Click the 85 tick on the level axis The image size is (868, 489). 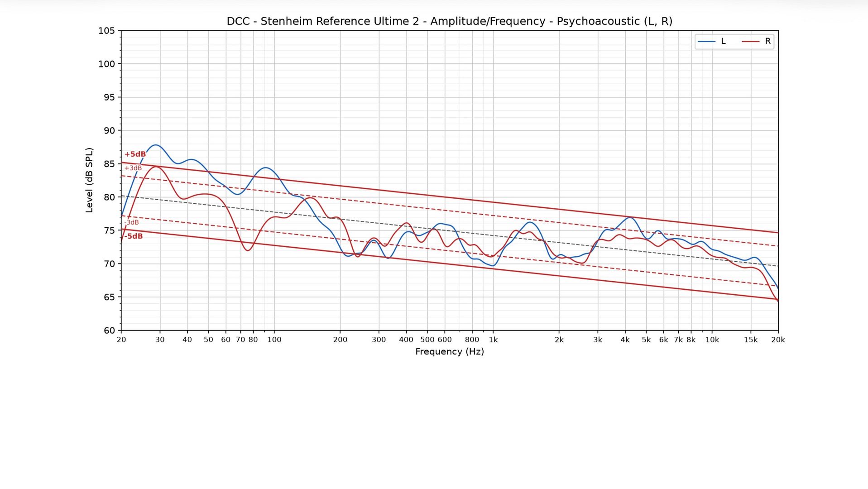[110, 164]
